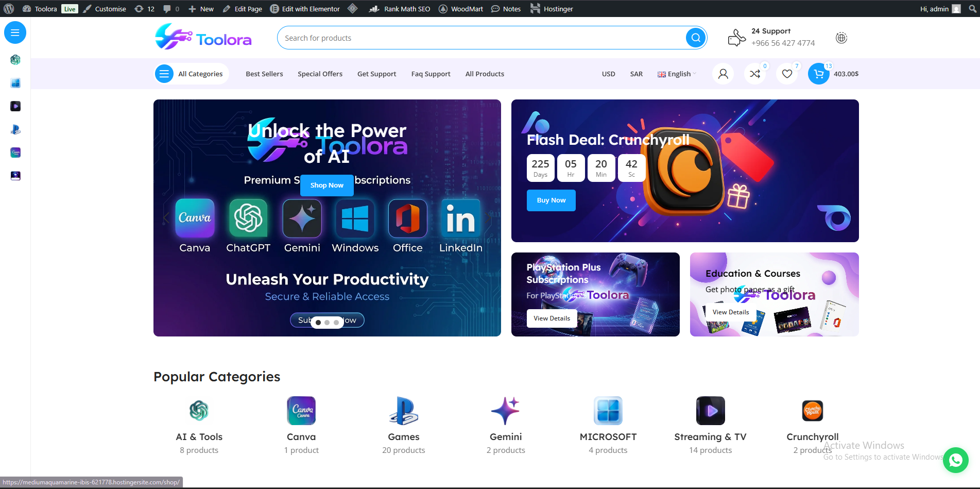
Task: Open Notes in admin bar
Action: click(506, 9)
